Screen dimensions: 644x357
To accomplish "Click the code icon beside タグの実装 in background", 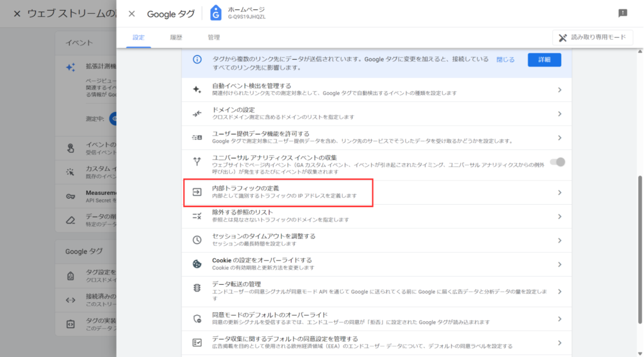I will 70,324.
